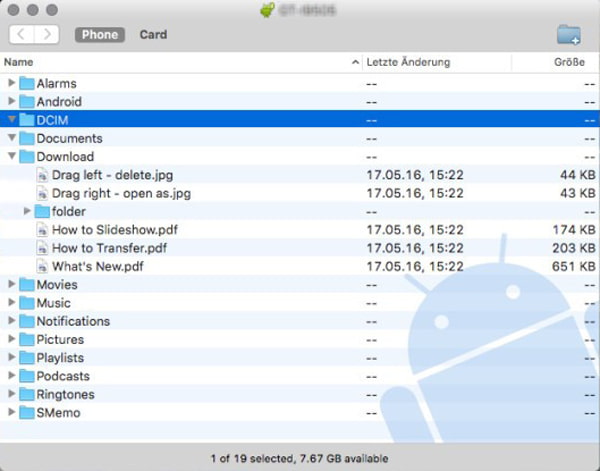Screen dimensions: 600x471
Task: Click the nested 'folder' folder icon
Action: click(42, 211)
